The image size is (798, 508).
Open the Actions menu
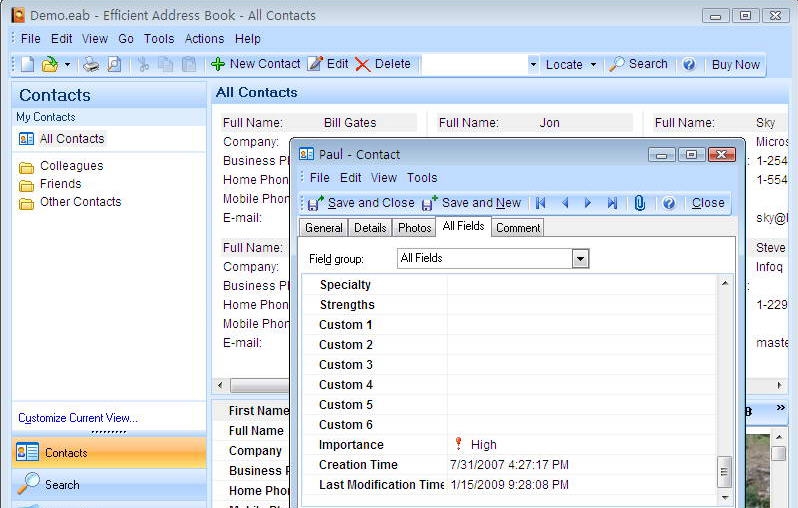[204, 39]
